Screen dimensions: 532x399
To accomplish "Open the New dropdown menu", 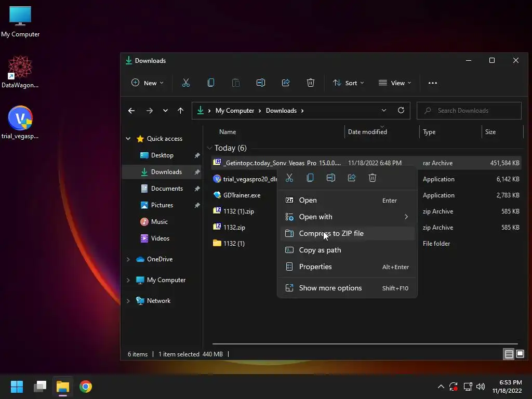I will click(x=147, y=83).
